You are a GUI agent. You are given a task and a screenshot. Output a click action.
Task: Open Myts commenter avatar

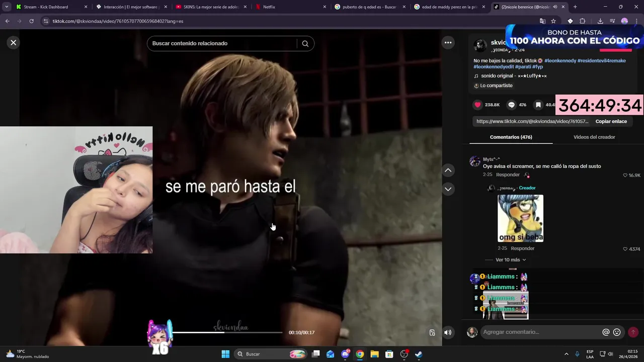474,161
